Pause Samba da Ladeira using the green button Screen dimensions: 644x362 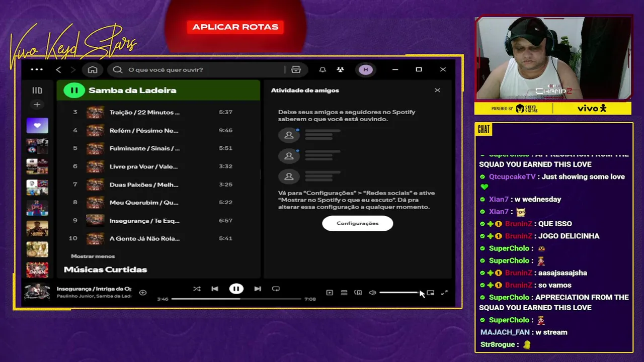click(x=74, y=90)
